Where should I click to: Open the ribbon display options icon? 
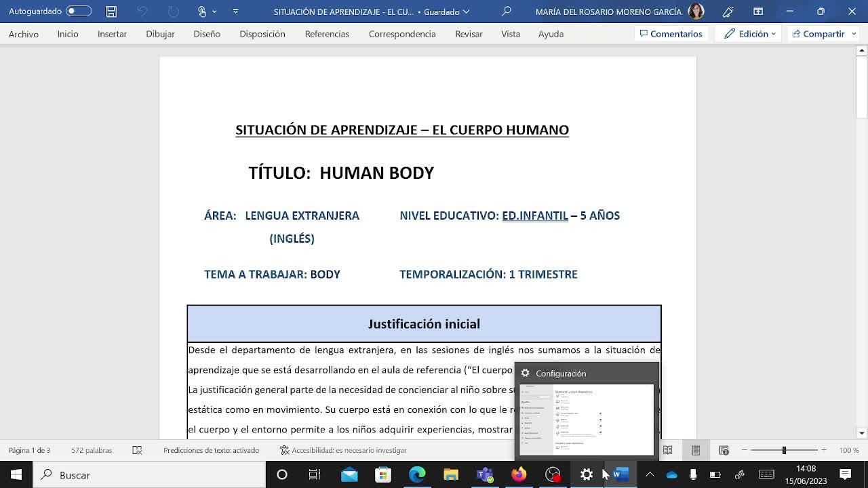click(758, 12)
